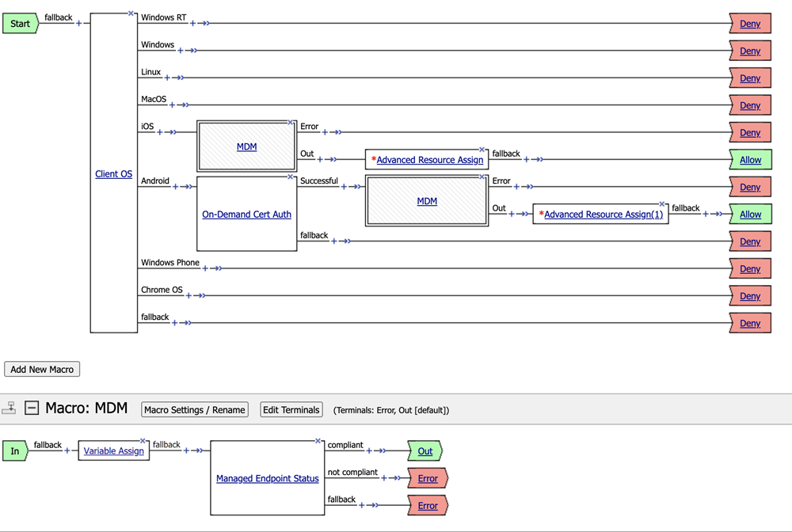The width and height of the screenshot is (792, 532).
Task: Change the Deny ending on Linux branch
Action: pyautogui.click(x=749, y=78)
